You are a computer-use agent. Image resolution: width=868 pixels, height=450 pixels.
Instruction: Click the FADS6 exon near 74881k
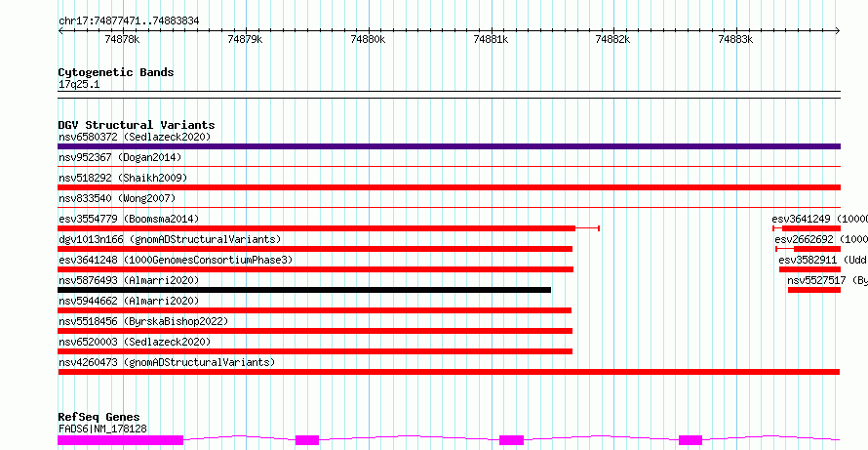(x=511, y=440)
